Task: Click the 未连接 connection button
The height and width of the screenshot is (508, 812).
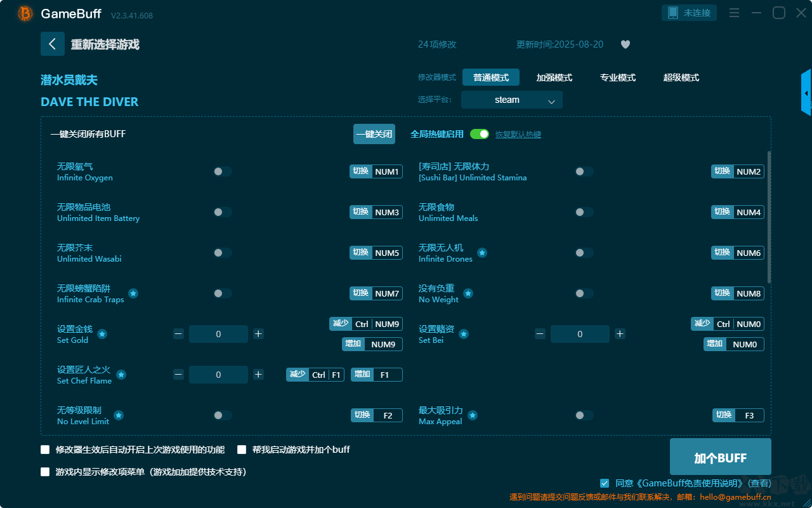Action: tap(690, 13)
